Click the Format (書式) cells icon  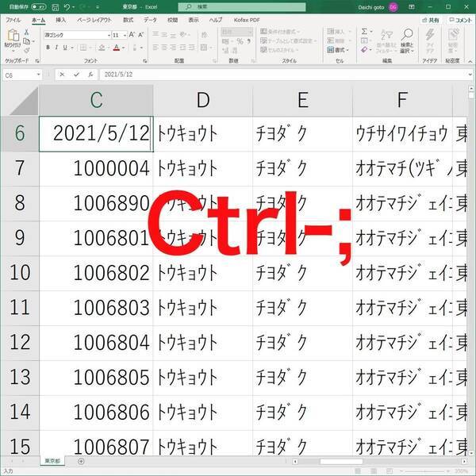[331, 50]
